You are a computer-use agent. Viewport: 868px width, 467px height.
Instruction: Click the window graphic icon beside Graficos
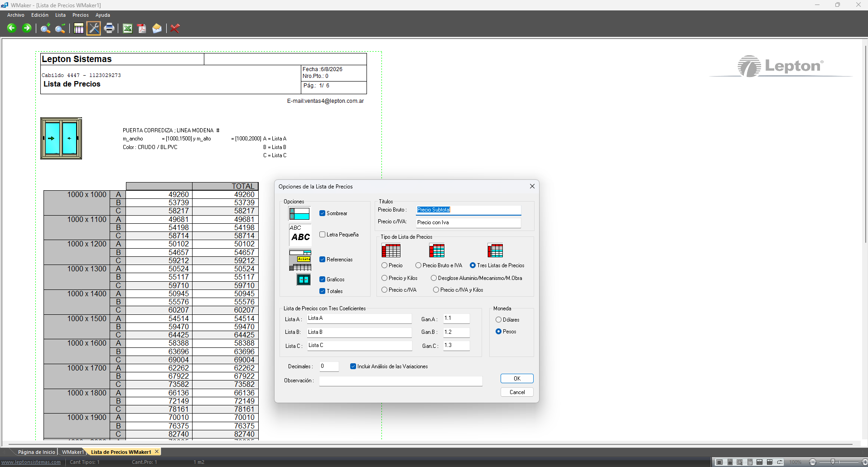pyautogui.click(x=304, y=279)
